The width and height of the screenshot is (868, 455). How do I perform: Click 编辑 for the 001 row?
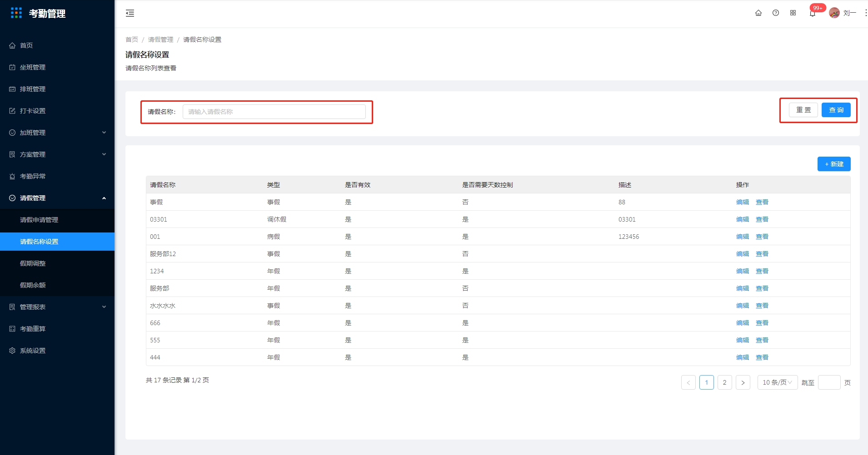pyautogui.click(x=743, y=237)
